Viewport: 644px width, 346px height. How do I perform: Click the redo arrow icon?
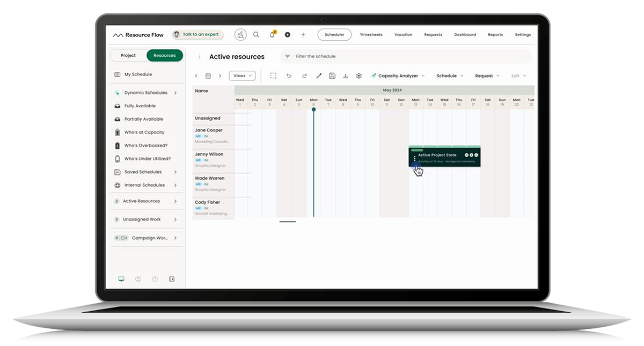pos(304,76)
